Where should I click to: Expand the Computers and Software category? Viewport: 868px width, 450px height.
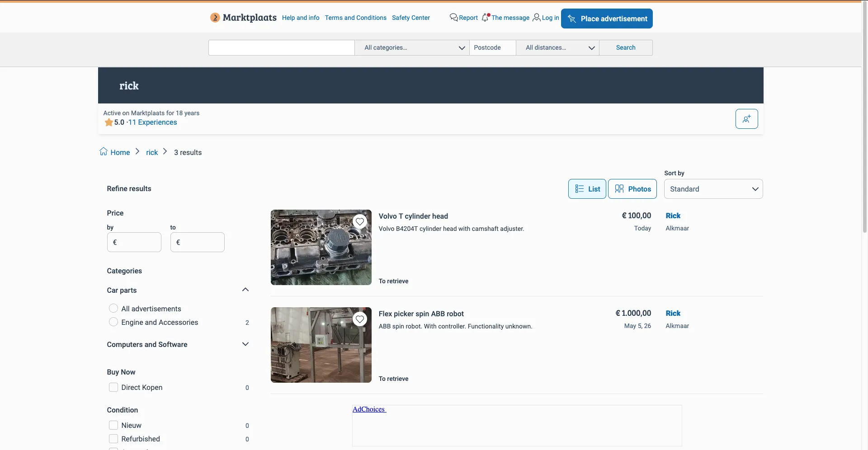245,344
